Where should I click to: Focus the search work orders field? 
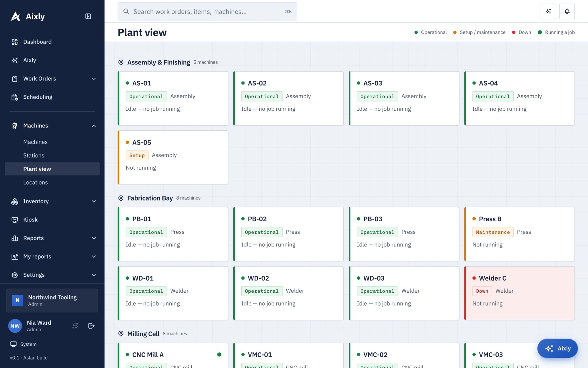[207, 11]
